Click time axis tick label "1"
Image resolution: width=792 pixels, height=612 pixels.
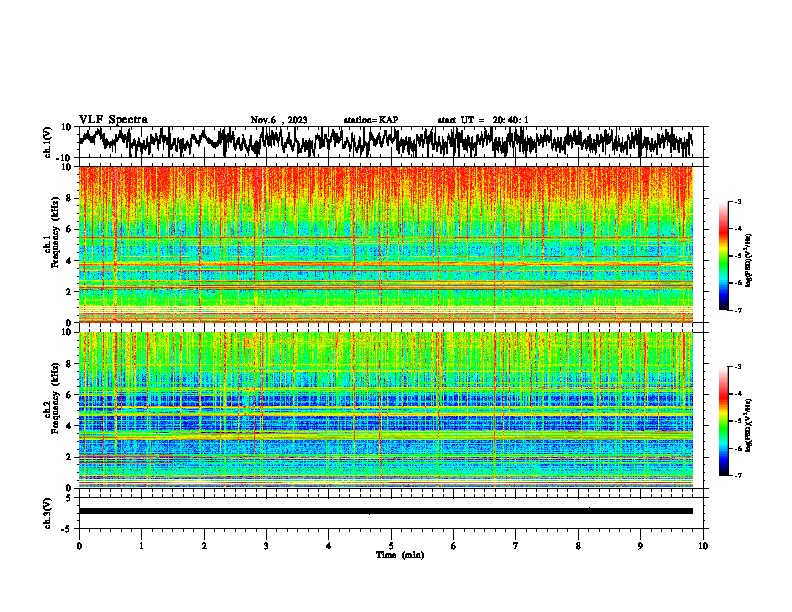tap(141, 546)
